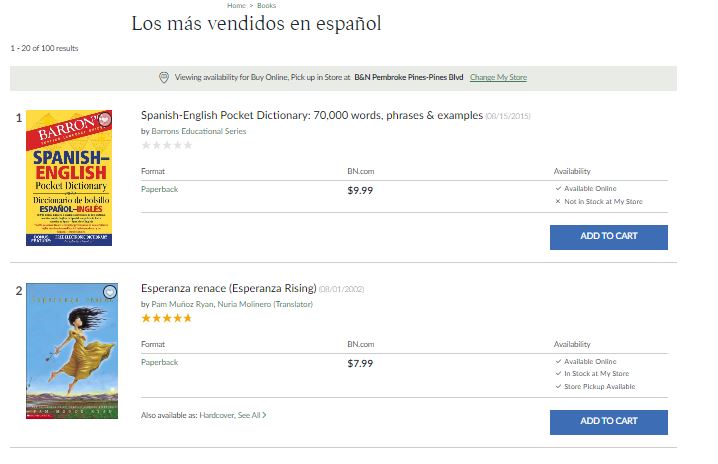718x464 pixels.
Task: Open the Home breadcrumb link
Action: click(x=236, y=6)
